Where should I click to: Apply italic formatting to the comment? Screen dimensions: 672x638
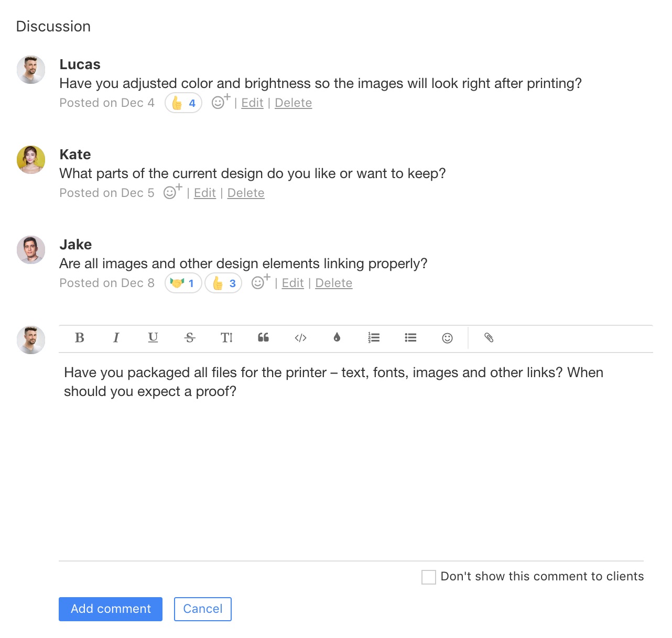pyautogui.click(x=116, y=338)
